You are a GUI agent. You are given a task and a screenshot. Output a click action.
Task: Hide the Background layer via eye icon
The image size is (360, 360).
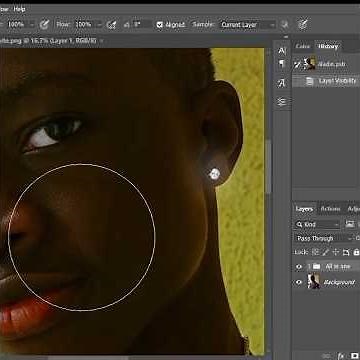pos(299,282)
